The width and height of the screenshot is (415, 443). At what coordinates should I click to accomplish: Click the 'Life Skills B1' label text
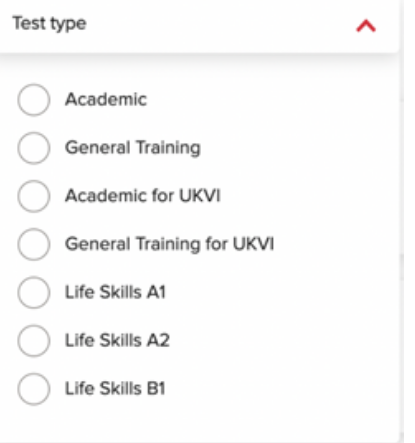click(x=115, y=388)
